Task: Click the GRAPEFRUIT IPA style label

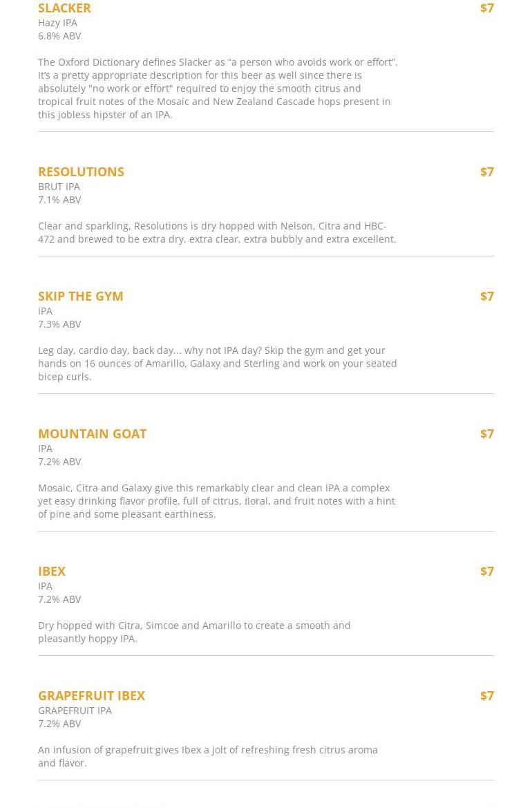Action: [75, 711]
